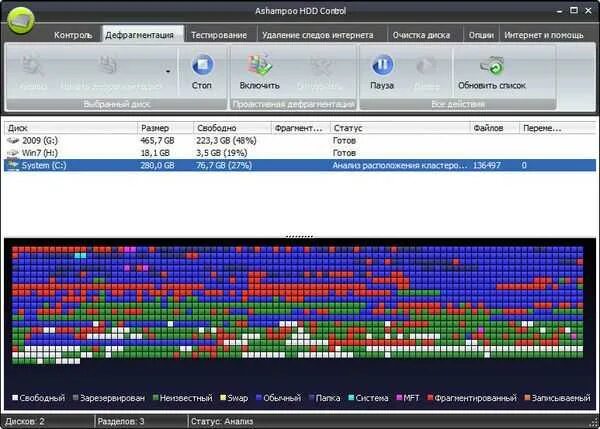Click the green Неизвестный legend swatch
The image size is (600, 429).
155,398
